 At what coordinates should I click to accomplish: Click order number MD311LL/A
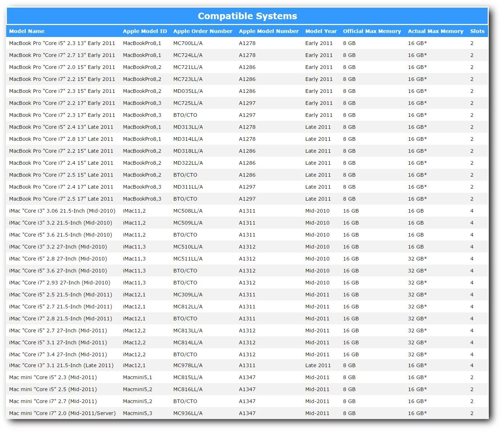click(188, 187)
